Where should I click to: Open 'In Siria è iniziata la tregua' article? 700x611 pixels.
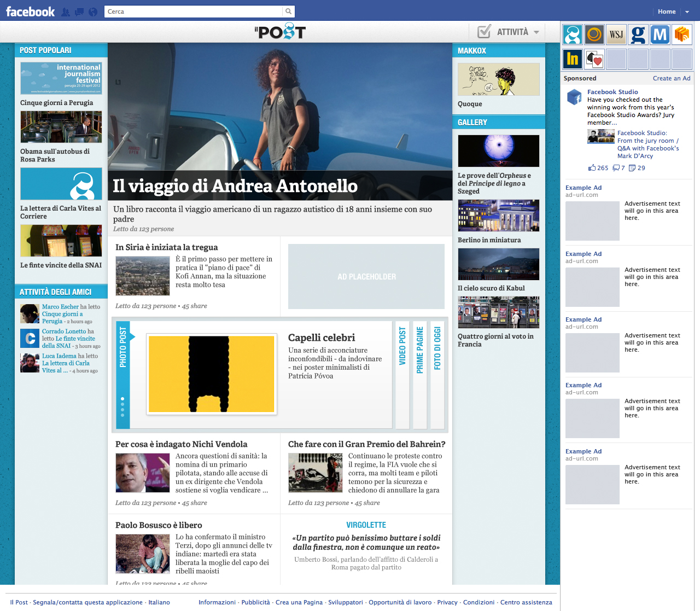tap(167, 247)
